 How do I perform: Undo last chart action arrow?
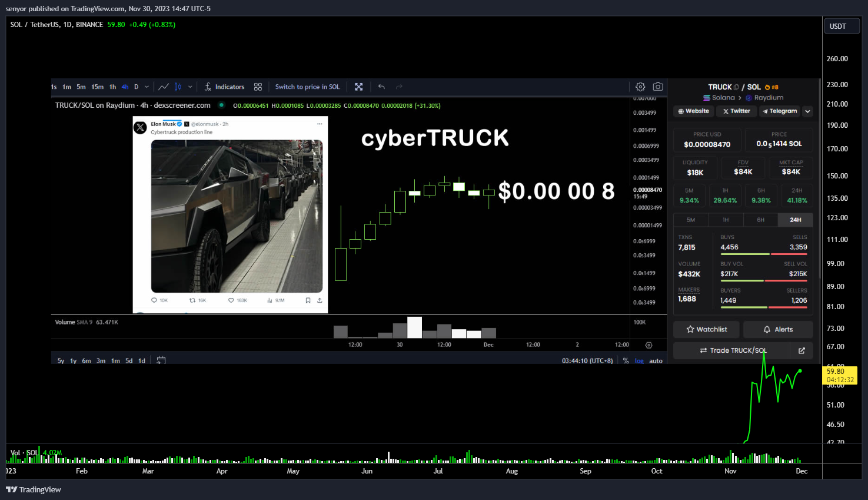click(381, 87)
